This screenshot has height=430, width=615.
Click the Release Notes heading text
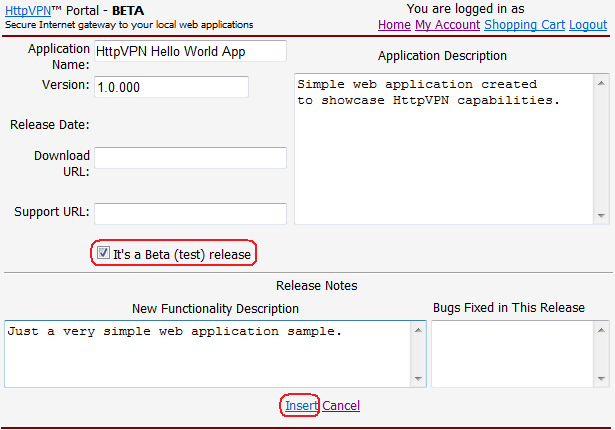pos(317,285)
